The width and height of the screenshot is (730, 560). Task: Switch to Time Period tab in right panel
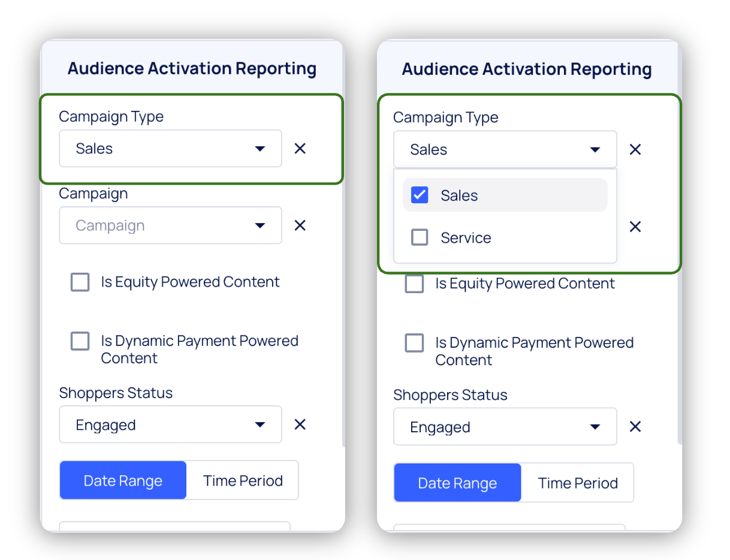tap(577, 483)
